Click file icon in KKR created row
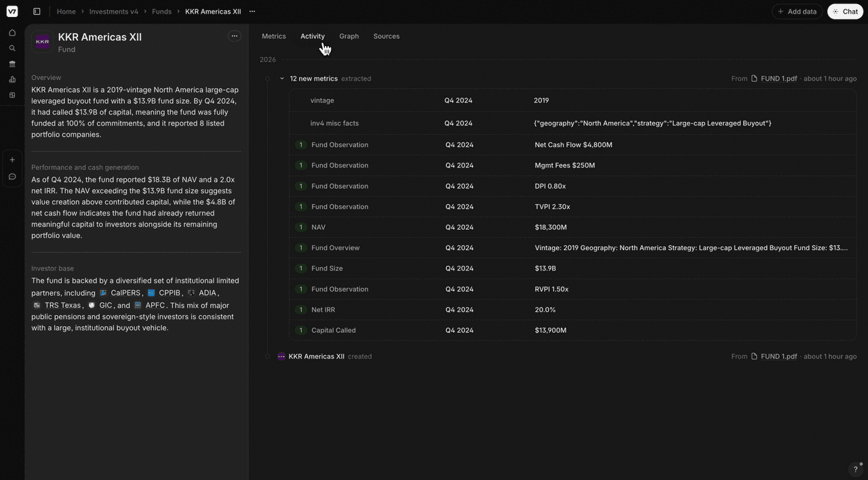868x480 pixels. point(754,357)
